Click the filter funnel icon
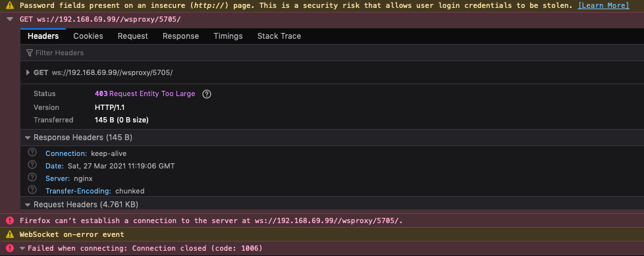This screenshot has width=644, height=256. click(29, 53)
